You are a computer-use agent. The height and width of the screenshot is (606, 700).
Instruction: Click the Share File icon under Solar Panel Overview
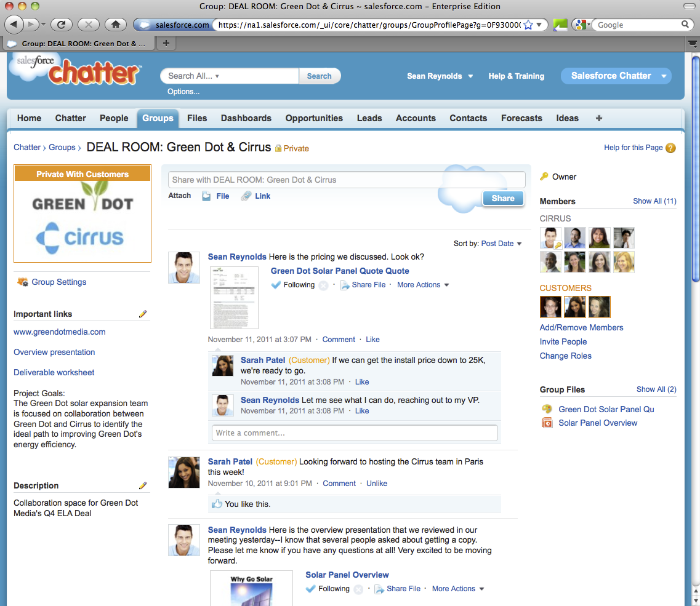point(379,589)
